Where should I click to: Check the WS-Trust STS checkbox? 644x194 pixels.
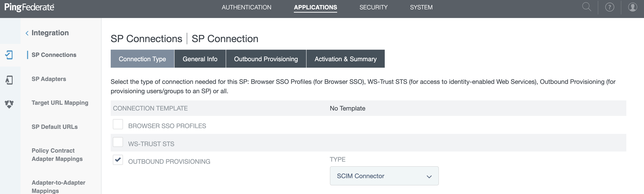[118, 142]
